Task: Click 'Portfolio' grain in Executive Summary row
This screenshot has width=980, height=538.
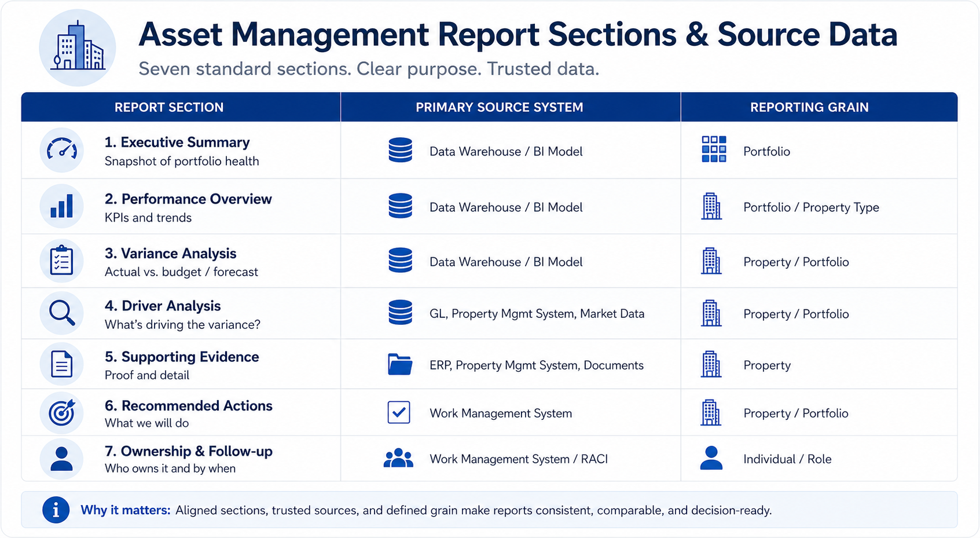Action: pos(766,151)
